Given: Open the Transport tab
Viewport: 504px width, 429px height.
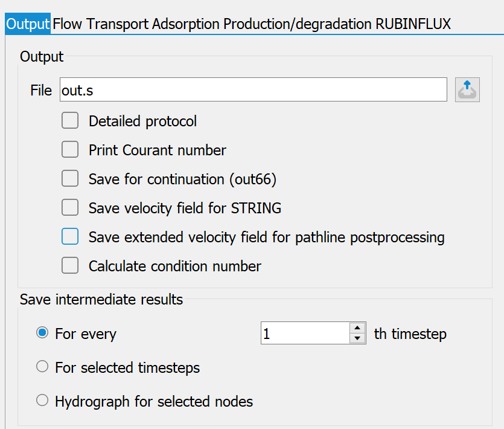Looking at the screenshot, I should tap(117, 24).
